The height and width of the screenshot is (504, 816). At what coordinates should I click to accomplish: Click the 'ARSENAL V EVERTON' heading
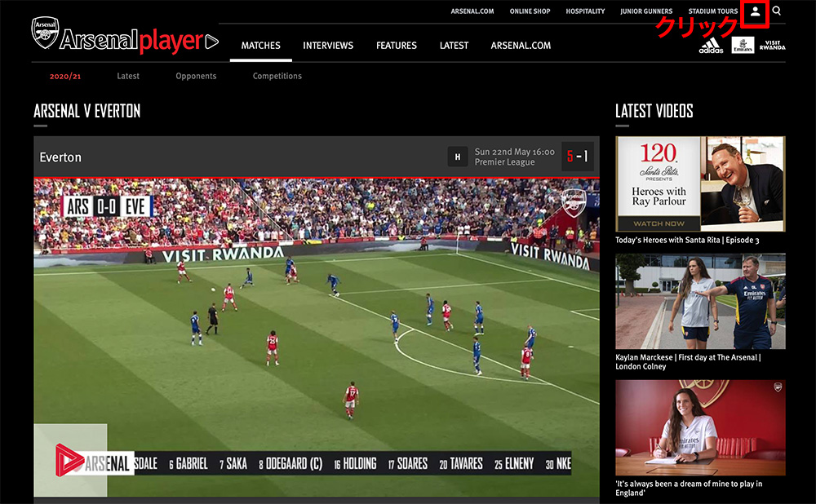click(x=87, y=111)
